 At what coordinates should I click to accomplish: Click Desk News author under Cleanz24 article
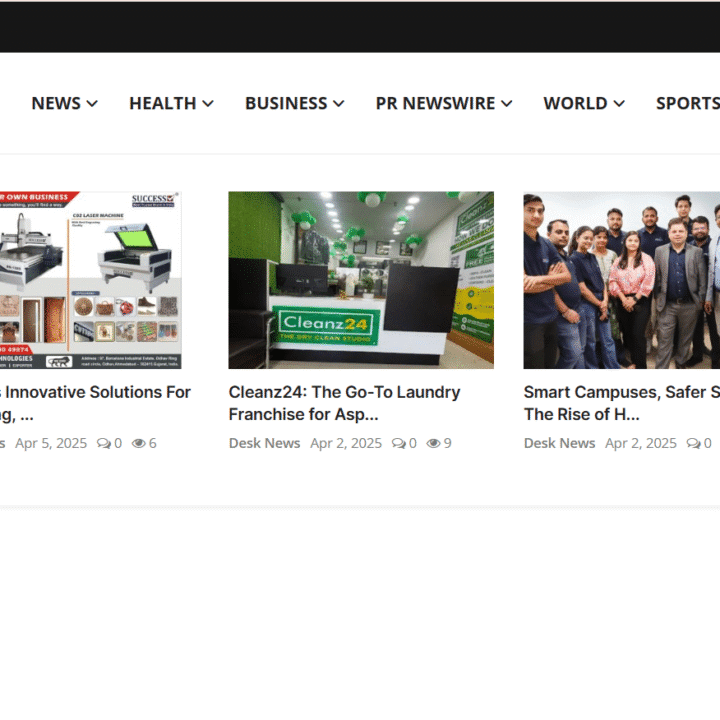click(x=264, y=443)
